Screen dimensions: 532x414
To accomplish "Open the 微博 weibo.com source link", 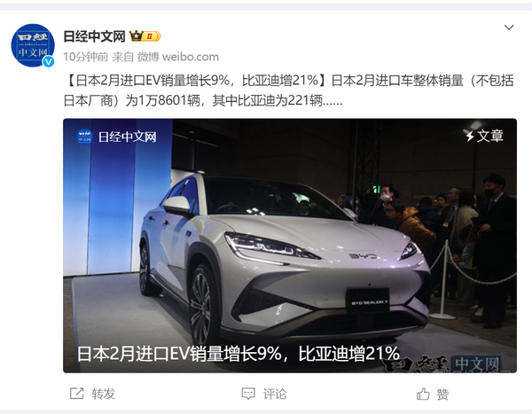I will point(178,57).
